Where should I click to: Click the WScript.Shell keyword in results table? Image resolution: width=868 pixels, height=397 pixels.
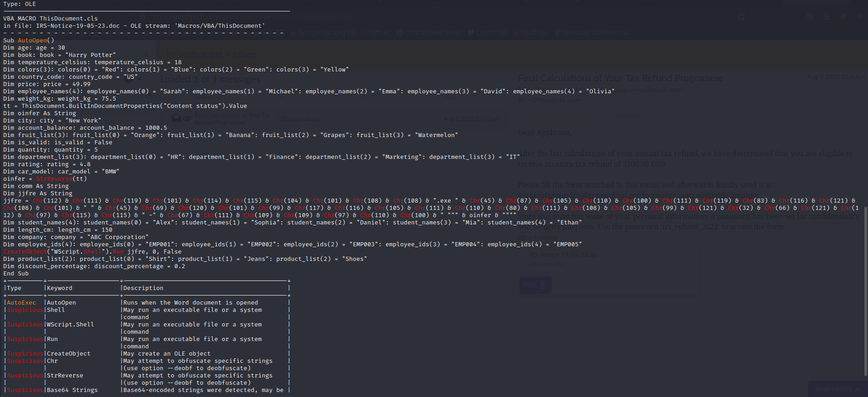[x=71, y=325]
